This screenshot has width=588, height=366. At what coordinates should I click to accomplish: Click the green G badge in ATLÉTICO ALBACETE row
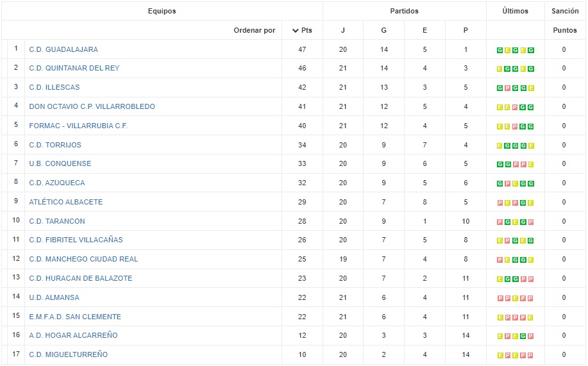[523, 203]
